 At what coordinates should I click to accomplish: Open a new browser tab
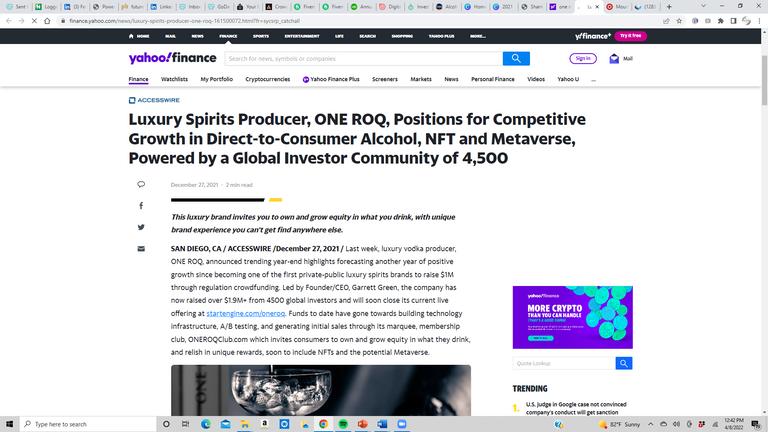pos(669,7)
